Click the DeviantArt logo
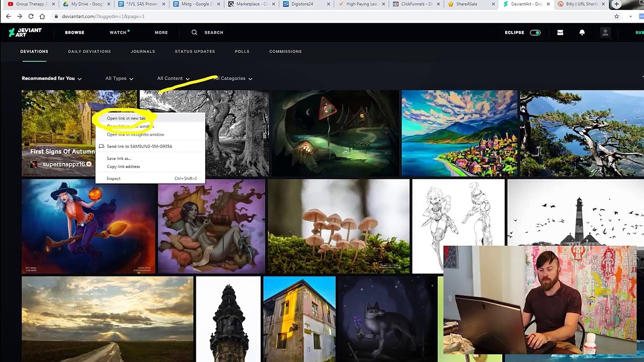 point(25,33)
